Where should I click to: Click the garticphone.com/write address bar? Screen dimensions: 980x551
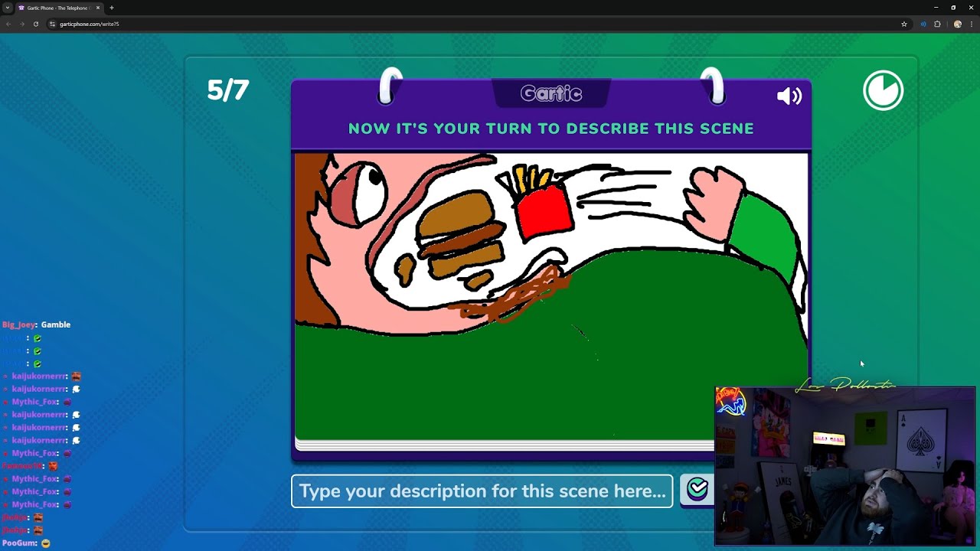[475, 24]
